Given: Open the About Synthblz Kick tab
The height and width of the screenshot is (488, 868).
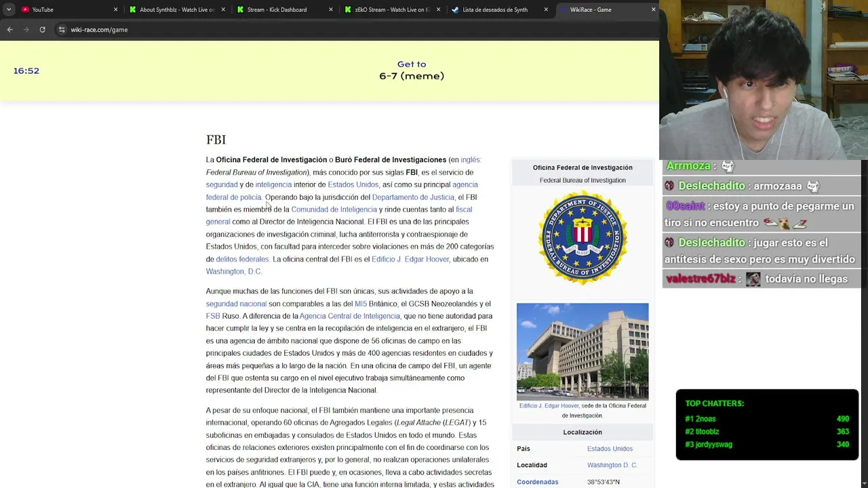Looking at the screenshot, I should coord(176,9).
